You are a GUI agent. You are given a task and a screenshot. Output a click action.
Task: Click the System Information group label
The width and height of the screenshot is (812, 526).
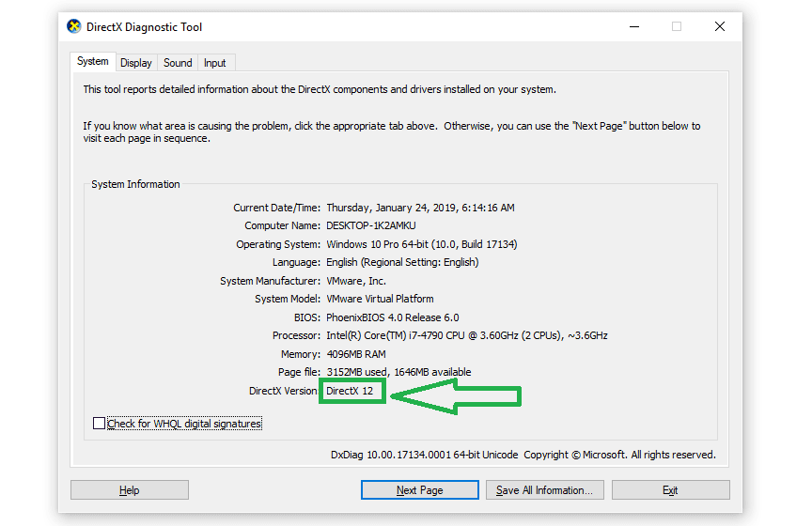(135, 184)
